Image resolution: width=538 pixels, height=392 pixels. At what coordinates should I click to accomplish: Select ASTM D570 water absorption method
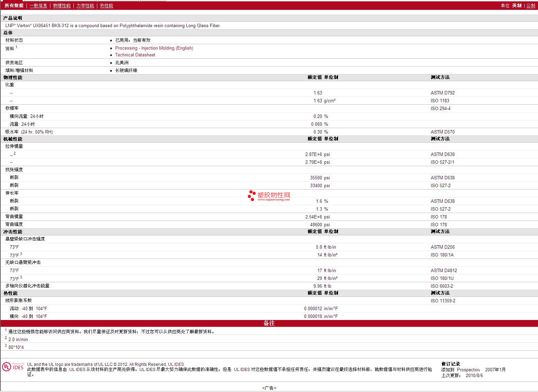click(442, 132)
